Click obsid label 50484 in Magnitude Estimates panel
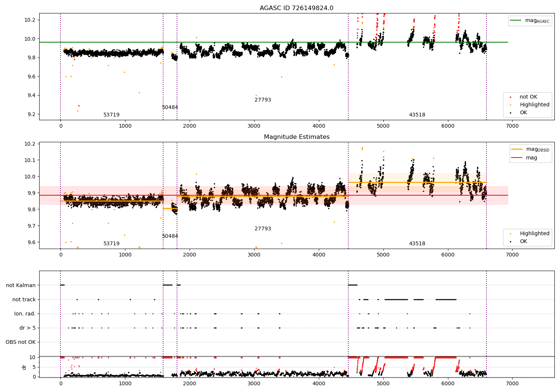Screen dimensions: 560x392 pos(170,236)
